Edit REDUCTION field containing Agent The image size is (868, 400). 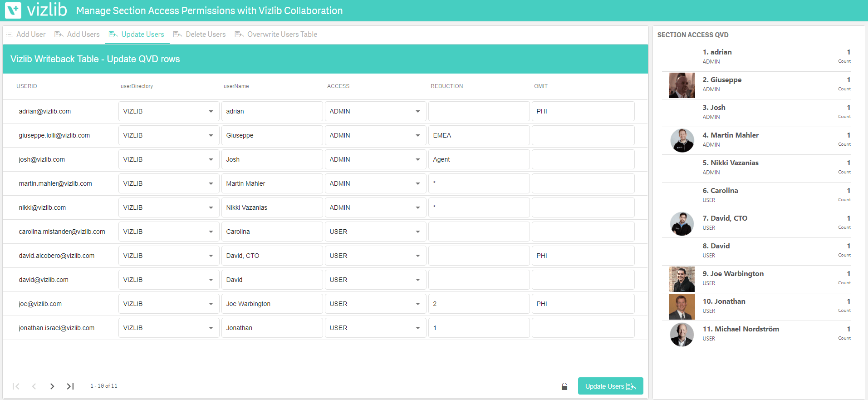pyautogui.click(x=479, y=159)
